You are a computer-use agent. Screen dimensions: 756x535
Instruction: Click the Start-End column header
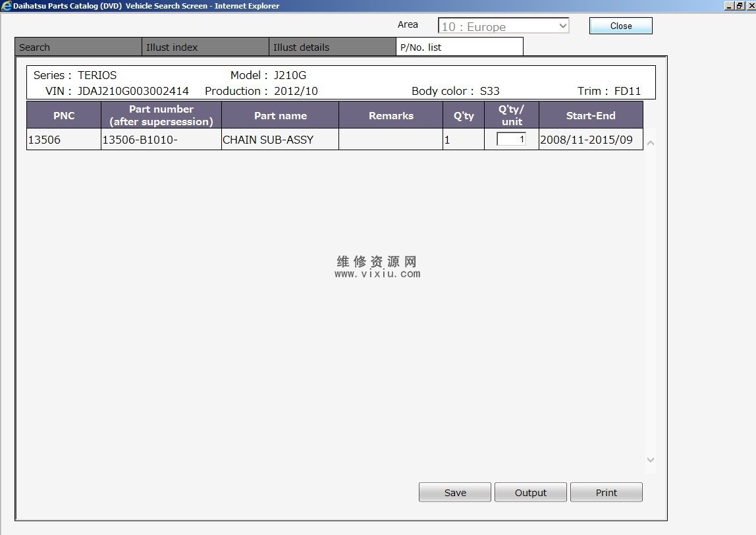pos(591,115)
